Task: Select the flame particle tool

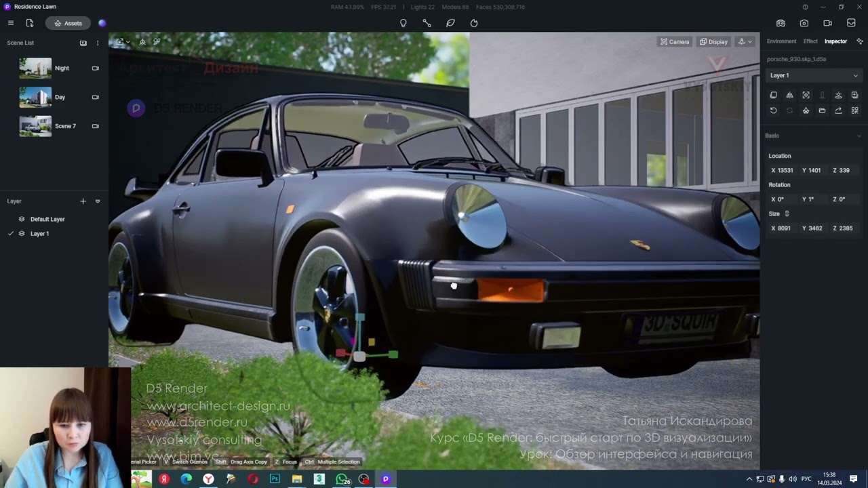Action: 474,23
